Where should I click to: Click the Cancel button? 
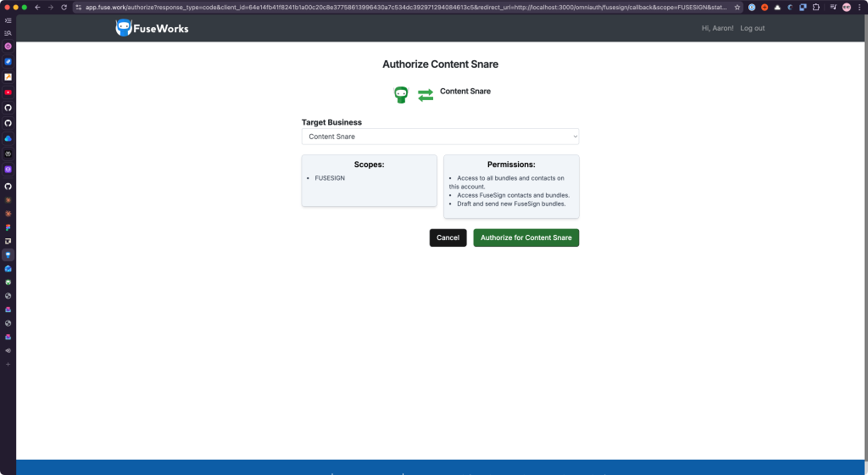pyautogui.click(x=448, y=237)
